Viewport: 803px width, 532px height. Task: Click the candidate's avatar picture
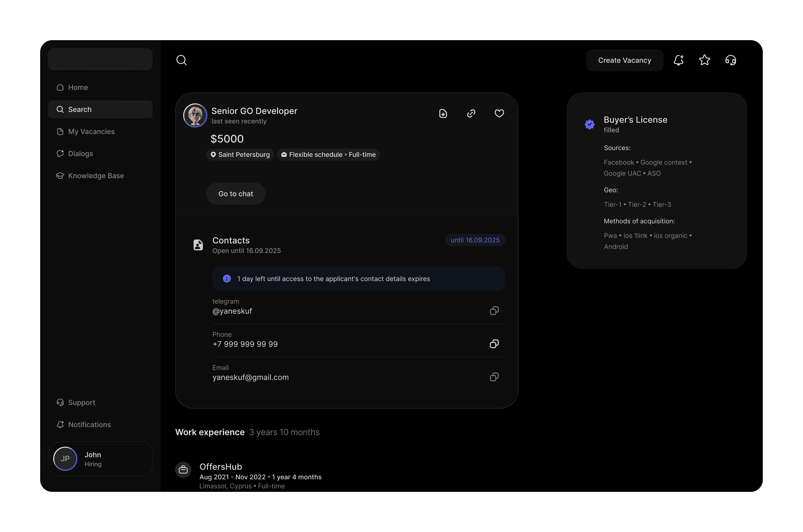click(195, 115)
